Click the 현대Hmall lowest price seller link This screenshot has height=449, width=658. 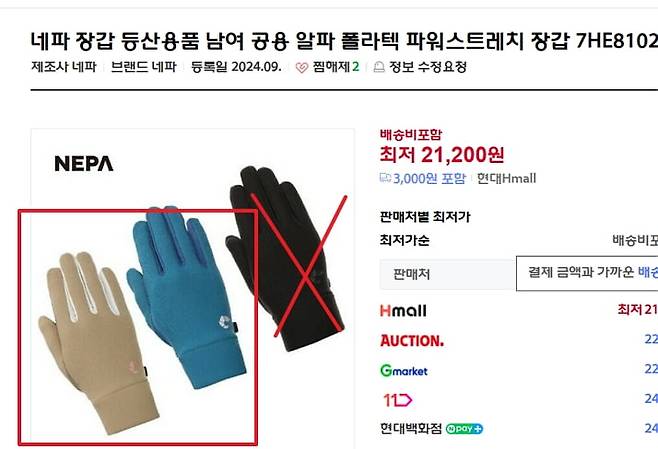pos(507,178)
